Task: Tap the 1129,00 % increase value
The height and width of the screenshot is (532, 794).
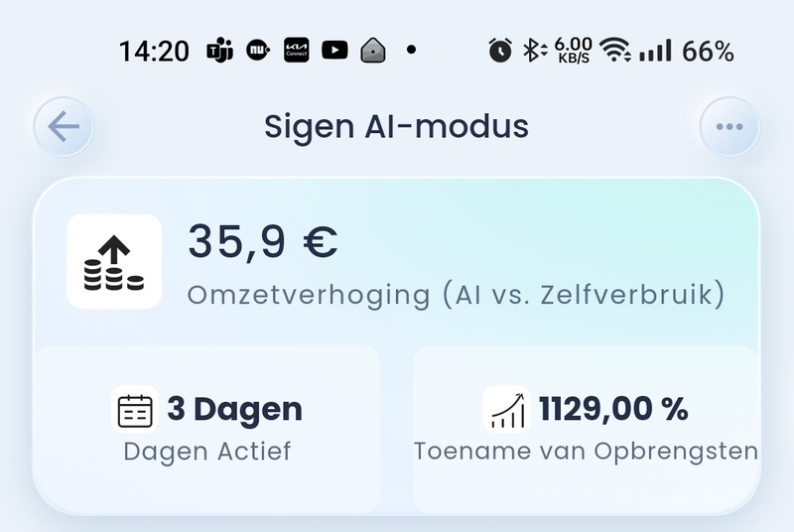Action: point(612,409)
